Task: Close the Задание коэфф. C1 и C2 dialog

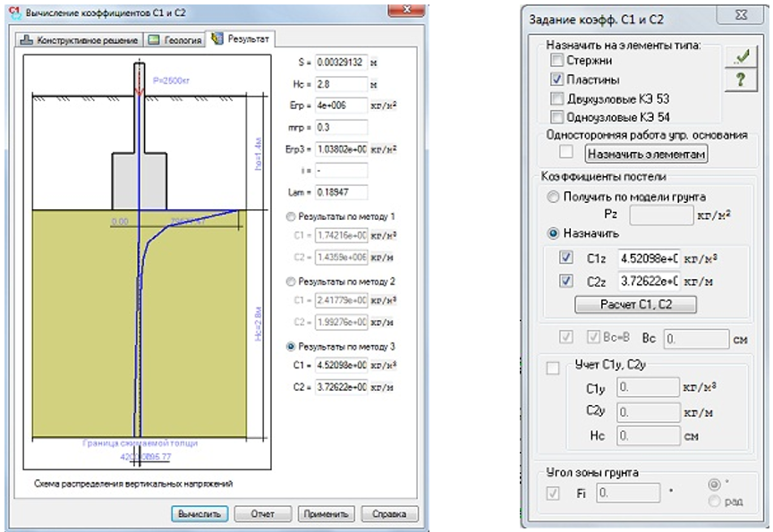Action: coord(741,15)
